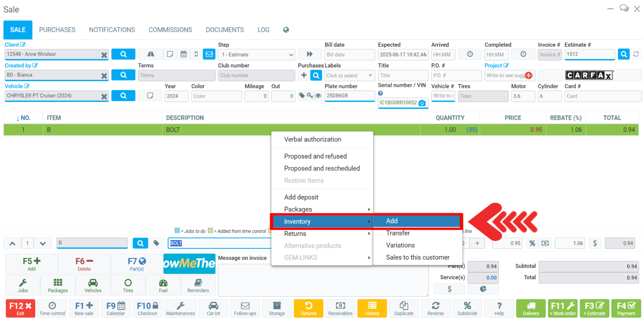Click the camera icon in VIN field

click(422, 103)
